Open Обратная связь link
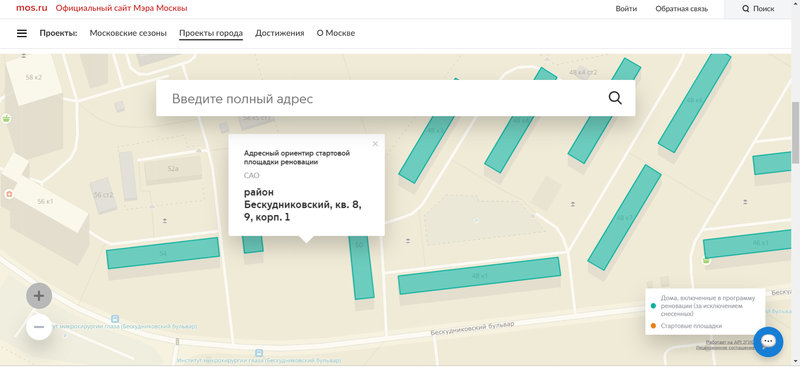Image resolution: width=800 pixels, height=368 pixels. click(x=682, y=9)
